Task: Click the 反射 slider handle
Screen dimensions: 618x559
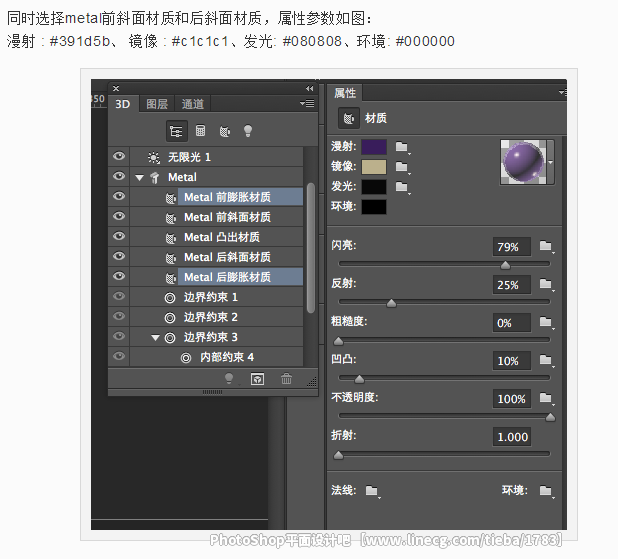Action: [391, 303]
